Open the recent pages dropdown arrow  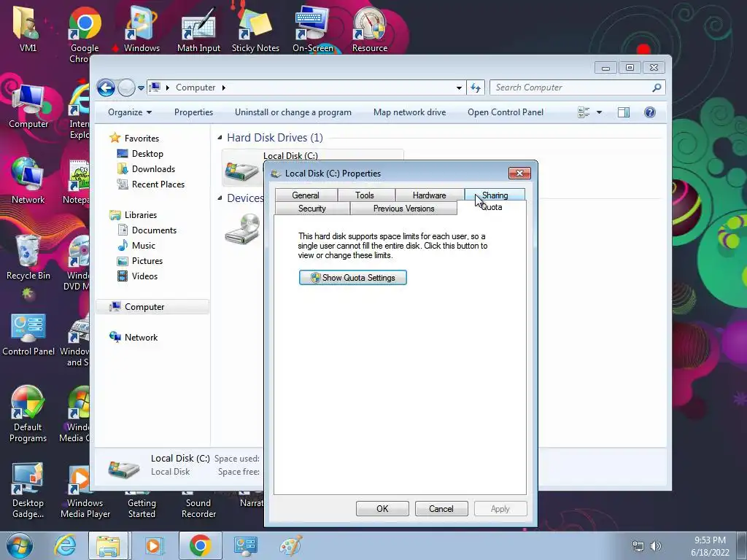tap(141, 88)
